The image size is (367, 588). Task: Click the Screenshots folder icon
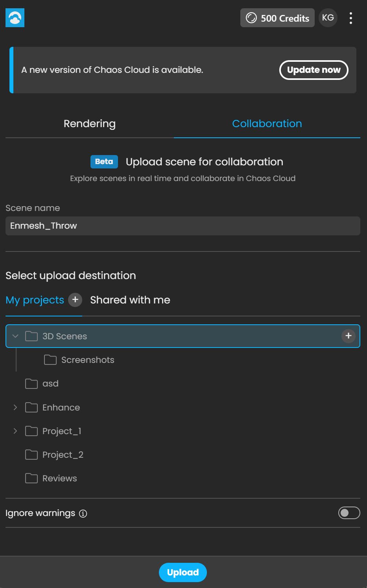[50, 360]
